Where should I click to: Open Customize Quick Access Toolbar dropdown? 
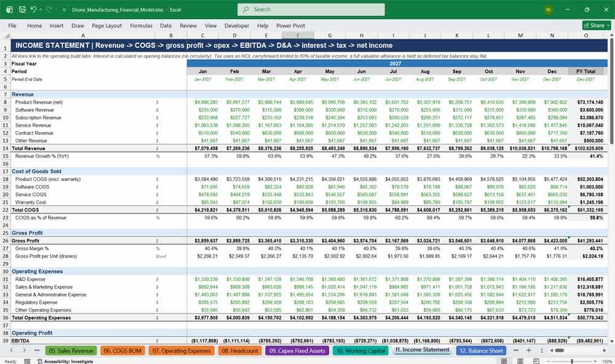[x=64, y=9]
